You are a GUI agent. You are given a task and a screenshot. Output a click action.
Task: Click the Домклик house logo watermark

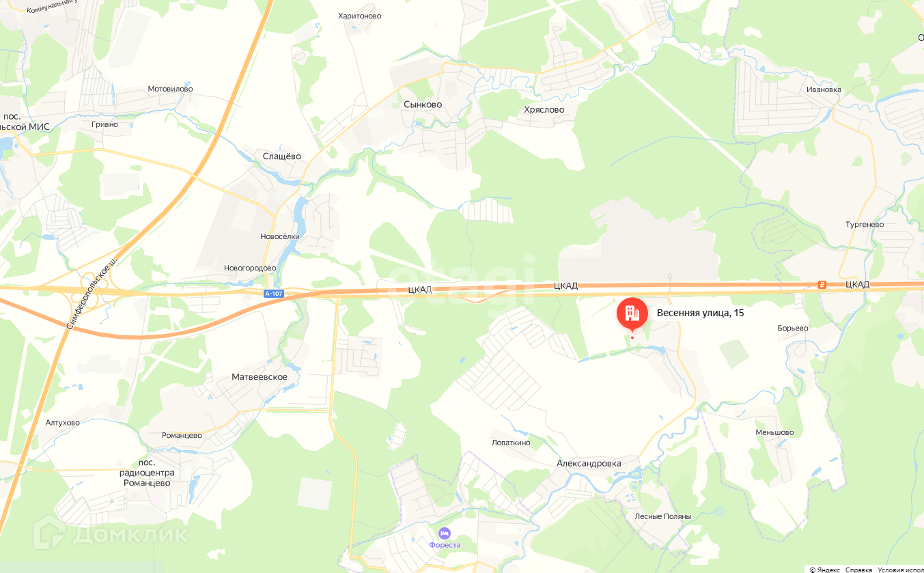pos(49,532)
